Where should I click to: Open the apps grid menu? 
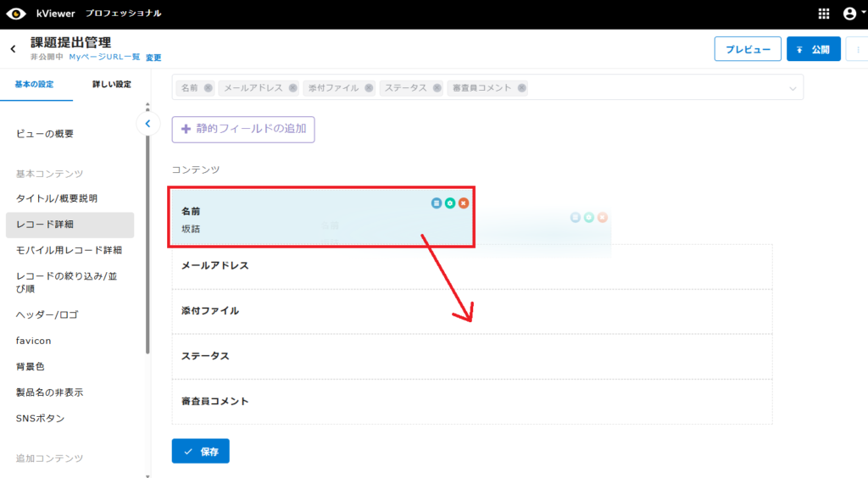point(824,14)
